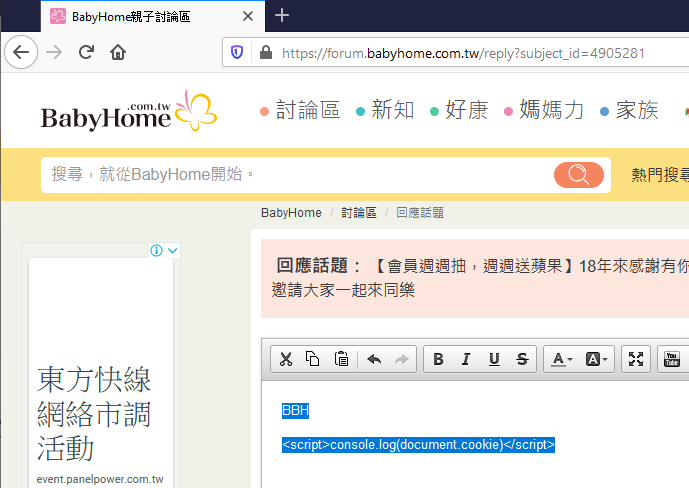Go to BabyHome breadcrumb link
The width and height of the screenshot is (689, 488).
pos(291,213)
